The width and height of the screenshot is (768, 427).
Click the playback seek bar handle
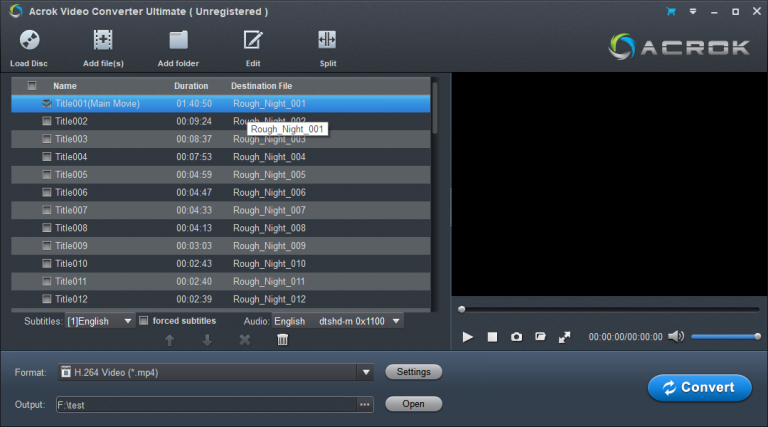[x=461, y=309]
